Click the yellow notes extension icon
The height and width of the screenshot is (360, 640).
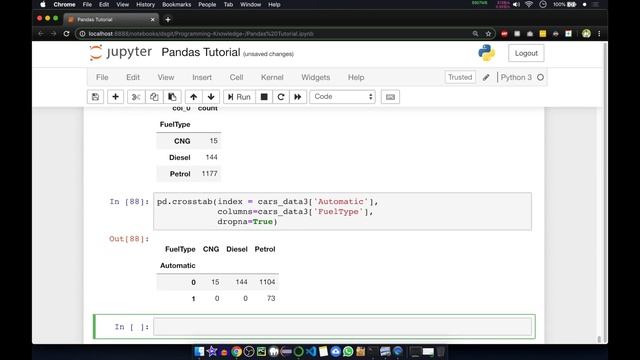point(542,34)
